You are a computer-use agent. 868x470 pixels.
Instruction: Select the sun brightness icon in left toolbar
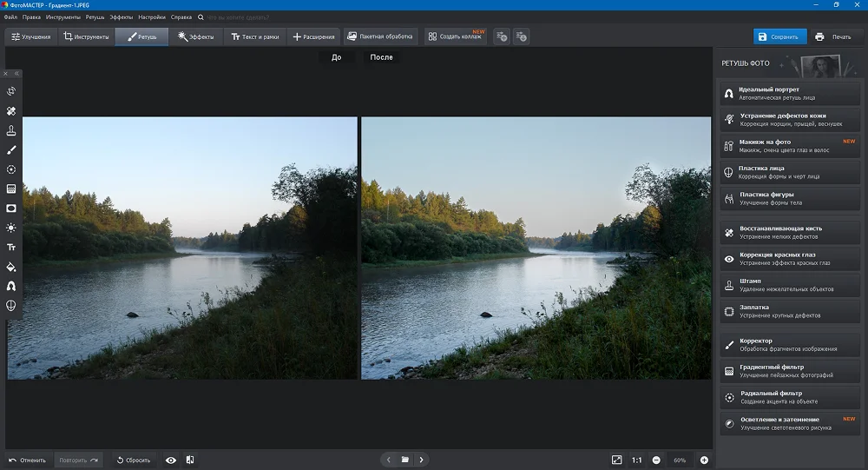(11, 228)
